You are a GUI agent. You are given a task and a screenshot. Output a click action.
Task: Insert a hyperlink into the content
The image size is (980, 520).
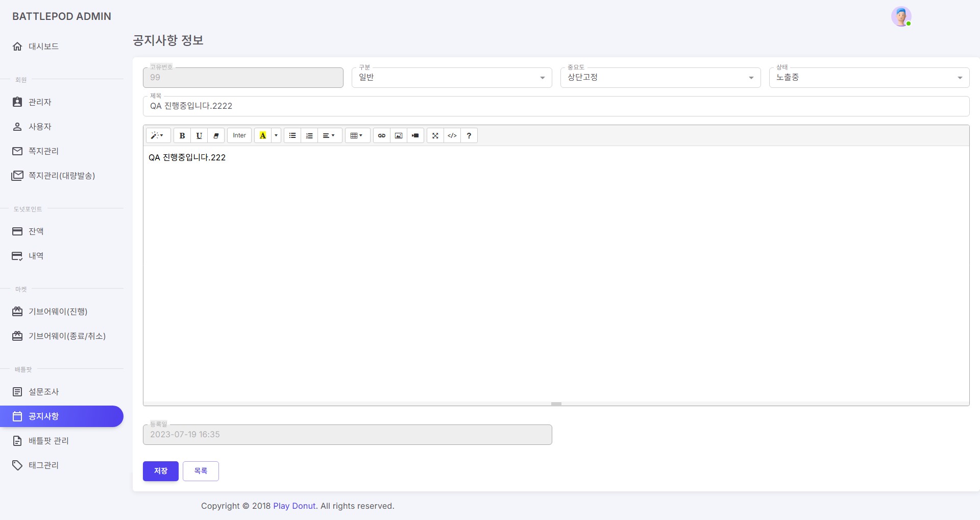click(381, 135)
